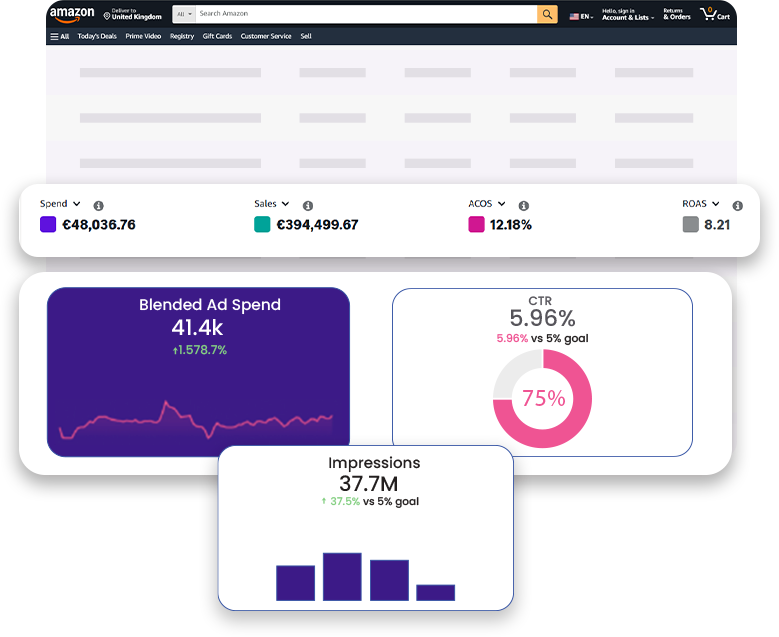Click the Amazon logo

72,14
